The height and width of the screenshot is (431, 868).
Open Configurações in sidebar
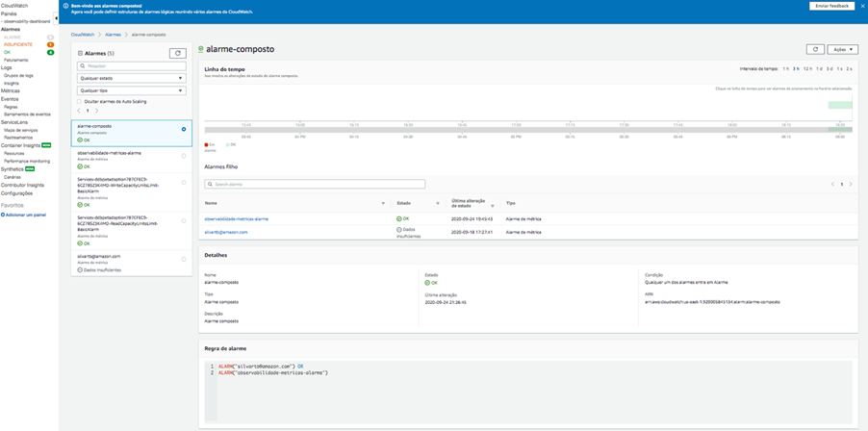tap(16, 193)
